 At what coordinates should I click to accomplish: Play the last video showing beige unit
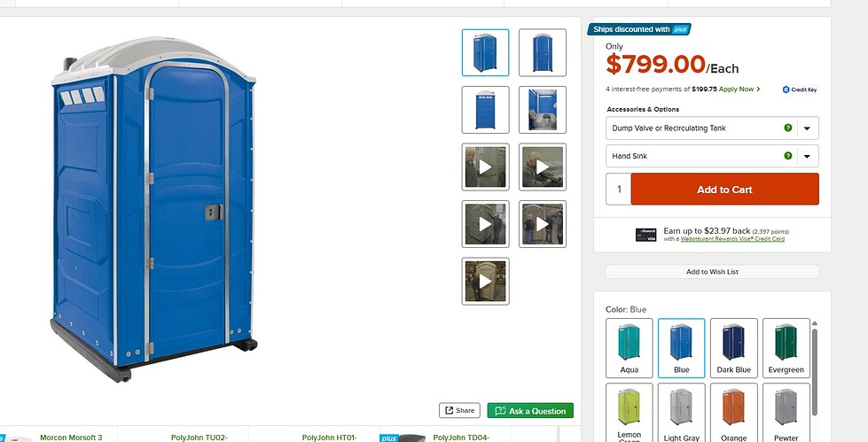click(486, 281)
